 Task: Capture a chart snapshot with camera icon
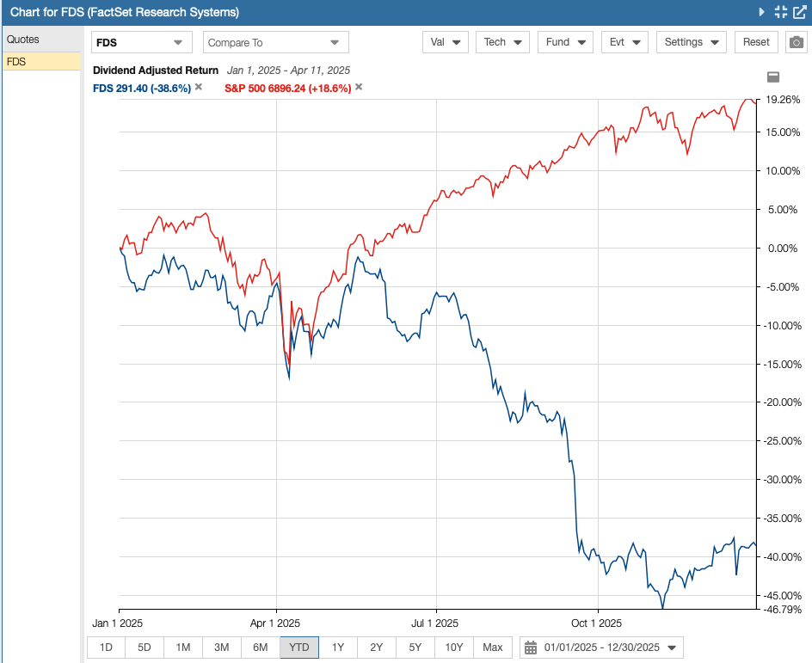[x=796, y=41]
